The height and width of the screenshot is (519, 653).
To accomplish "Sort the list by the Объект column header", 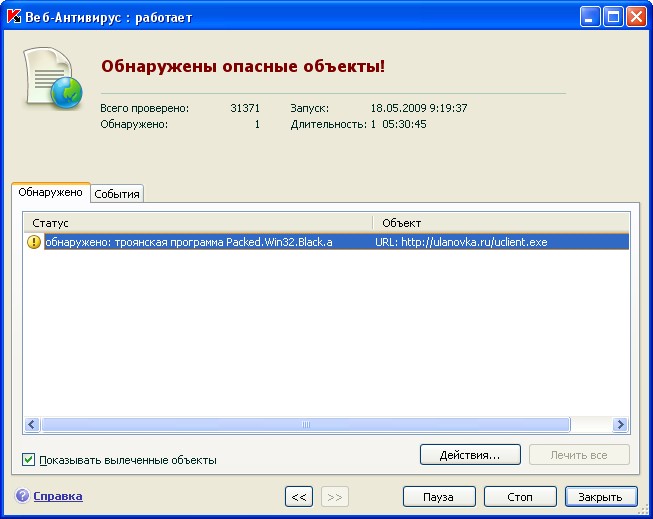I will pyautogui.click(x=500, y=222).
